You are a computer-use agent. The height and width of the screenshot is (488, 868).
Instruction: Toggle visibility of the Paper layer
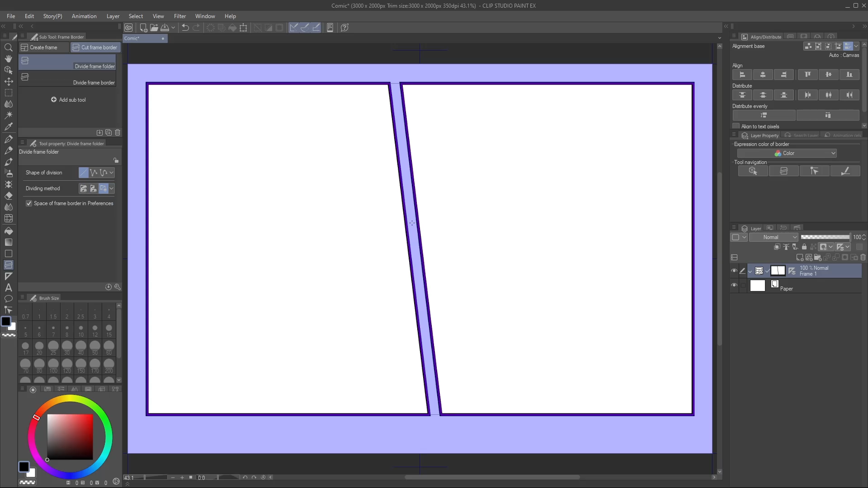coord(734,285)
